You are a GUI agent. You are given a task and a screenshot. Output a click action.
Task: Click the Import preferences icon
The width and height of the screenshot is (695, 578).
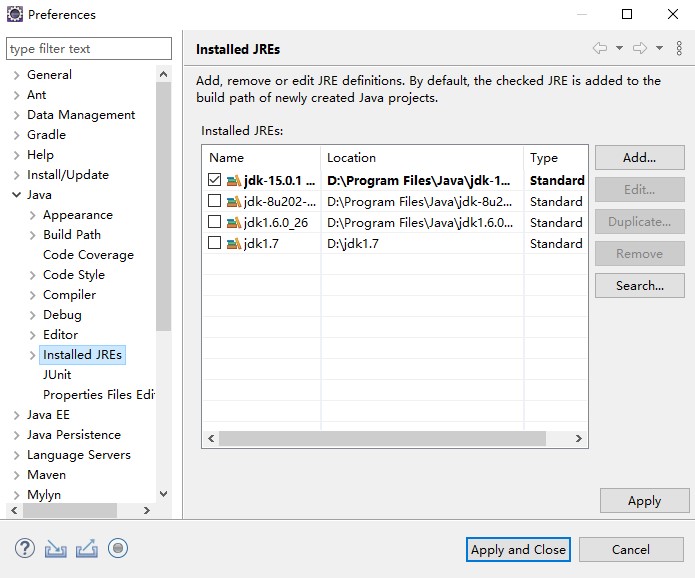(55, 549)
